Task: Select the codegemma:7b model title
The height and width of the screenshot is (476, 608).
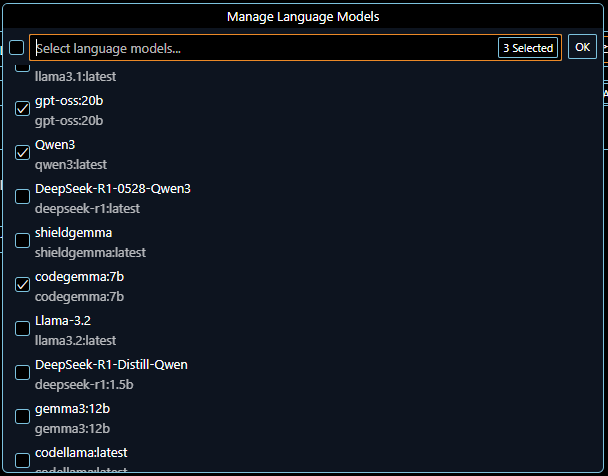Action: coord(79,277)
